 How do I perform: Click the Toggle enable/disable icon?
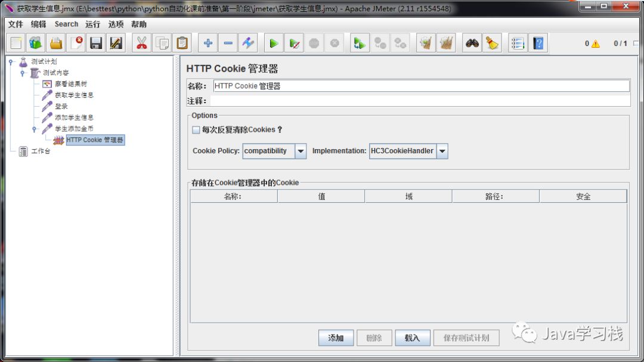click(248, 43)
